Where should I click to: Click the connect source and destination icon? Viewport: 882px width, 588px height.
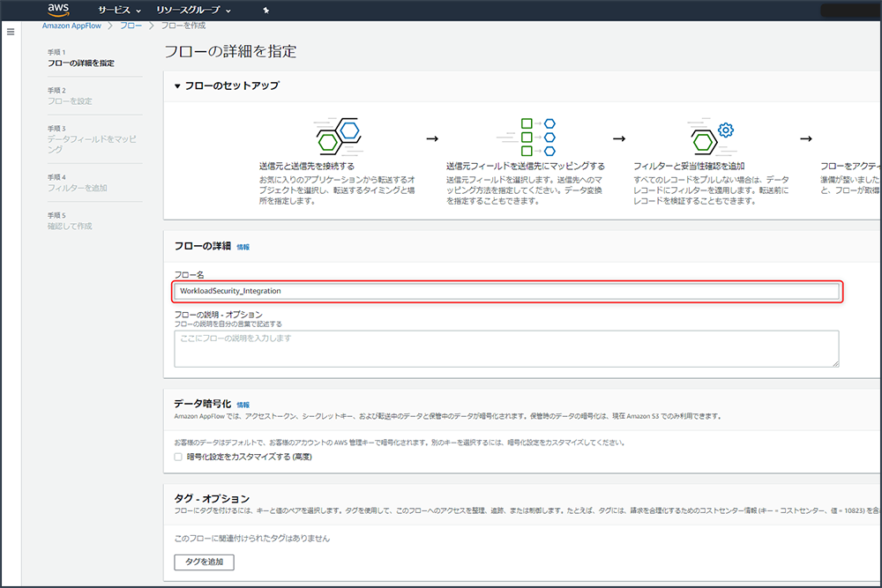[339, 137]
